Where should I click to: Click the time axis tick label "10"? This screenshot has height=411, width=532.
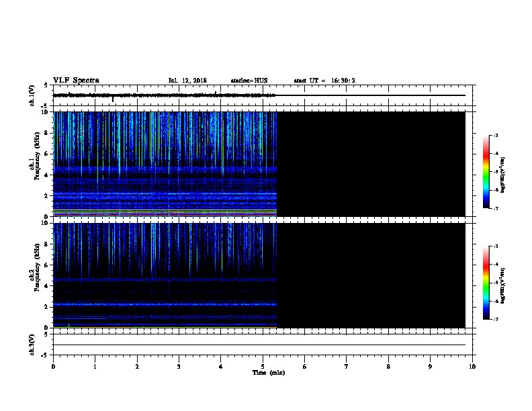point(472,367)
